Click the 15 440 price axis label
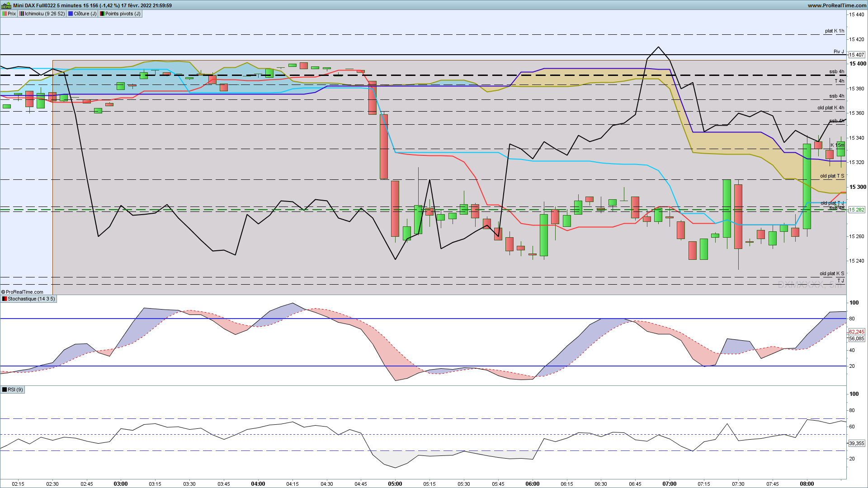The width and height of the screenshot is (868, 488). 857,14
